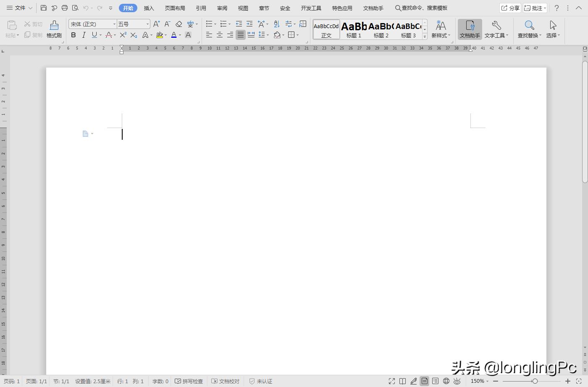Switch to the 插入 (Insert) tab
This screenshot has width=588, height=387.
click(149, 8)
